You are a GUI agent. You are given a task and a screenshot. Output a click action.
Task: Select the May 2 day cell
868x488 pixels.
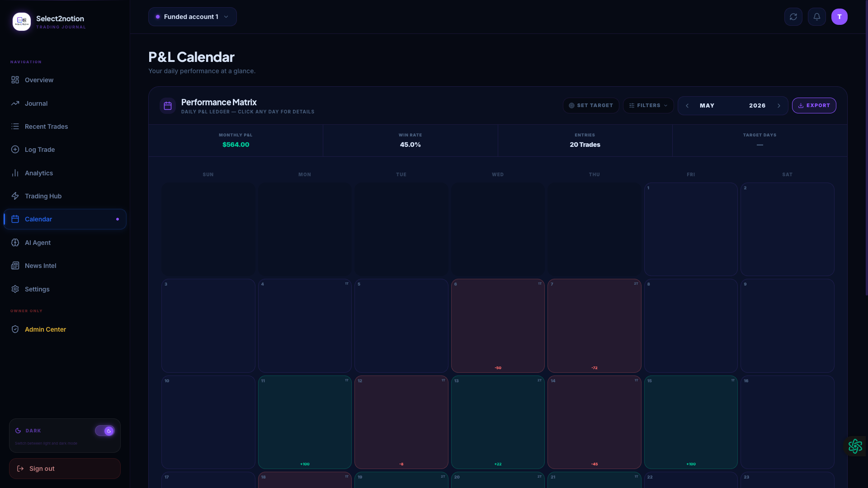788,229
